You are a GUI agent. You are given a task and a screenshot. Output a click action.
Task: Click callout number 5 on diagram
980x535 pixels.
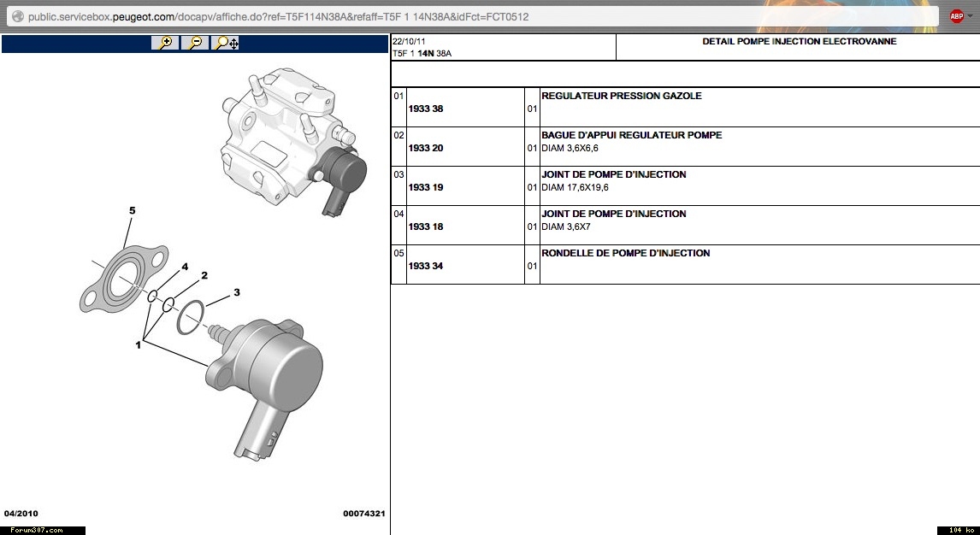[132, 210]
